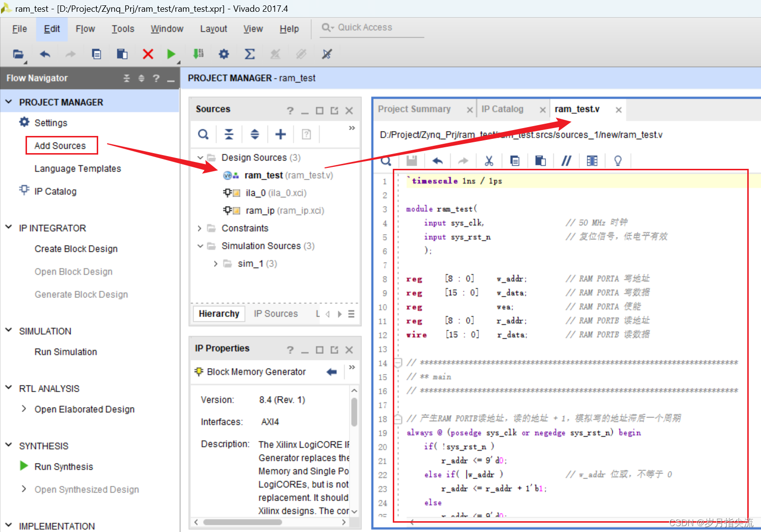Click the Open Project toolbar icon

(18, 54)
